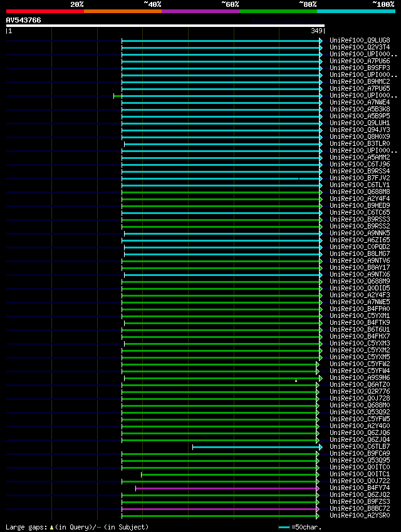Screen dimensions: 401x532
Task: Select the hit label UniRef100_B6T6U1
Action: point(360,329)
